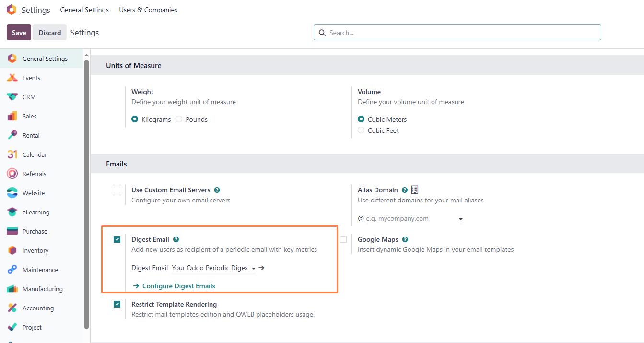Click the Save button
This screenshot has height=343, width=644.
click(19, 33)
